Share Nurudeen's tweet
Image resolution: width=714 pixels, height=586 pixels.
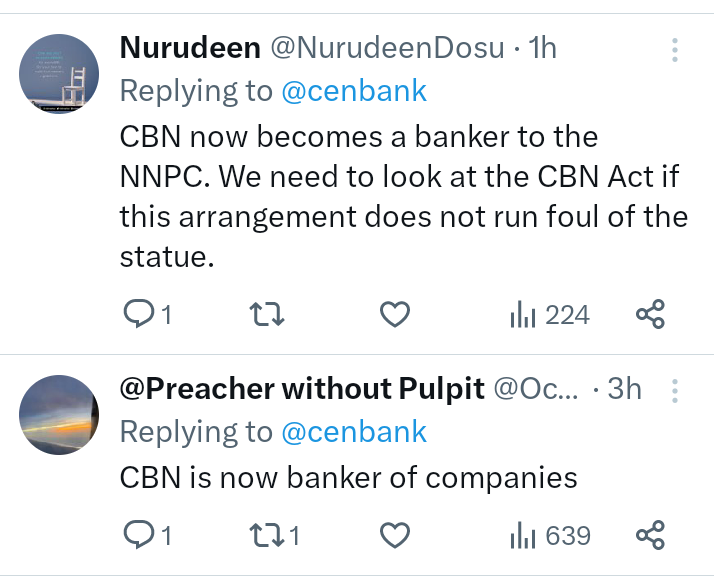(x=650, y=316)
